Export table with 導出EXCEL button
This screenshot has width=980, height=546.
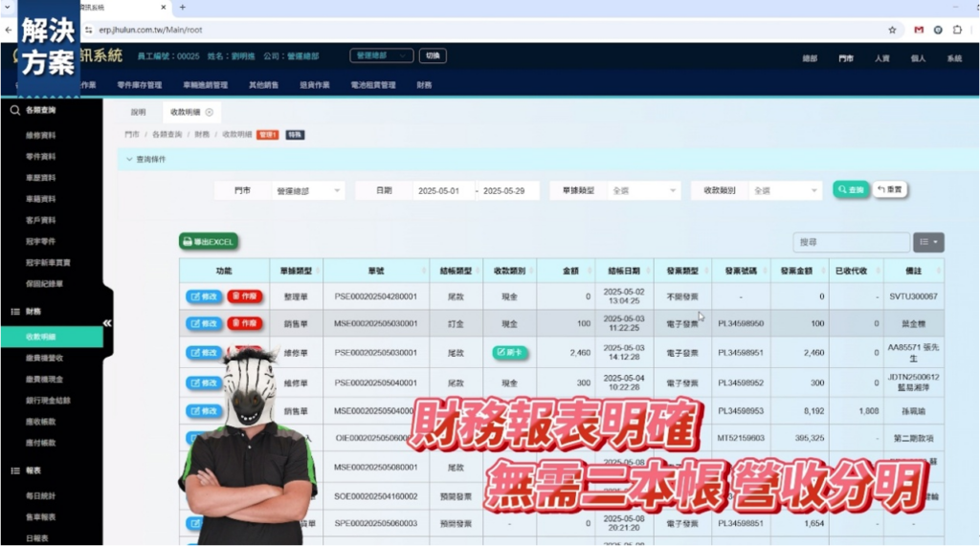pos(208,242)
